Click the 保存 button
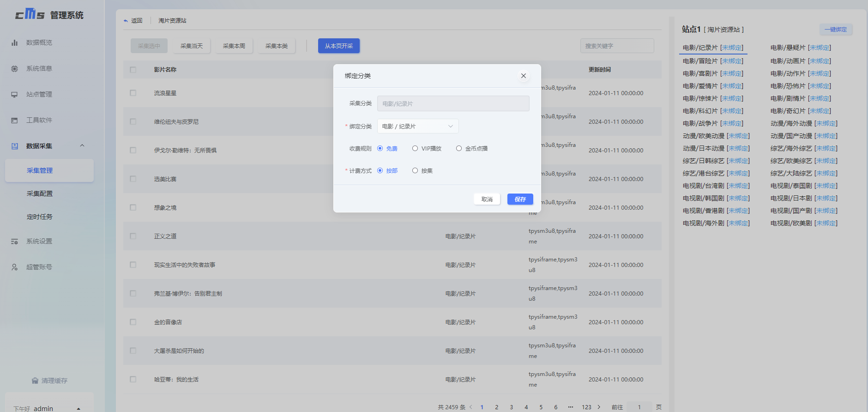Image resolution: width=868 pixels, height=412 pixels. 520,199
